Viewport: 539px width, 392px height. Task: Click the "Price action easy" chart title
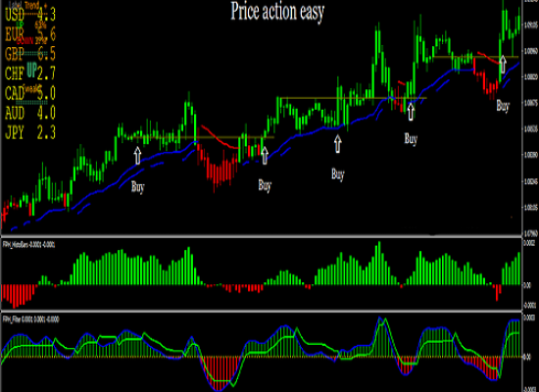pyautogui.click(x=277, y=12)
